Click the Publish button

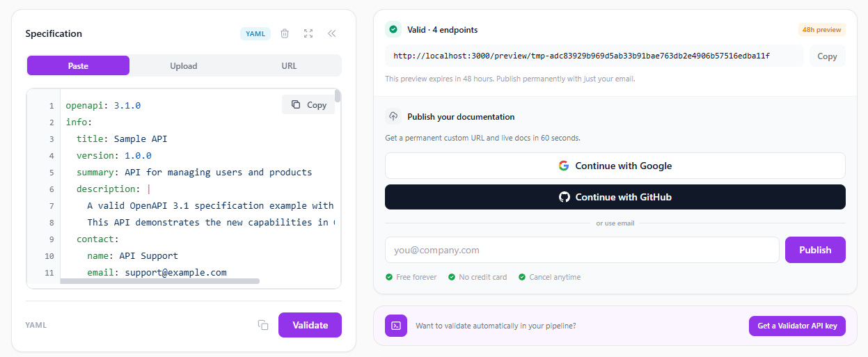tap(815, 250)
